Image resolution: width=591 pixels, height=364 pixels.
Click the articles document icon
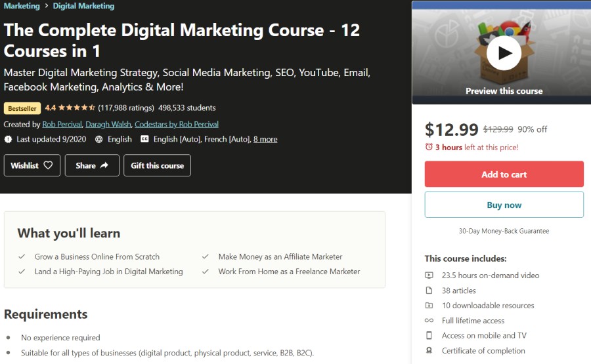click(429, 291)
